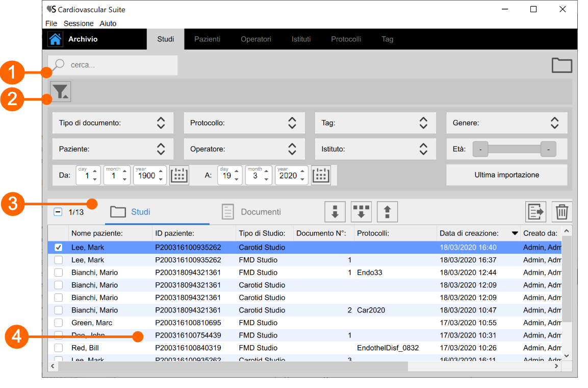Toggle the select-all checkbox beside 1/13

(58, 212)
